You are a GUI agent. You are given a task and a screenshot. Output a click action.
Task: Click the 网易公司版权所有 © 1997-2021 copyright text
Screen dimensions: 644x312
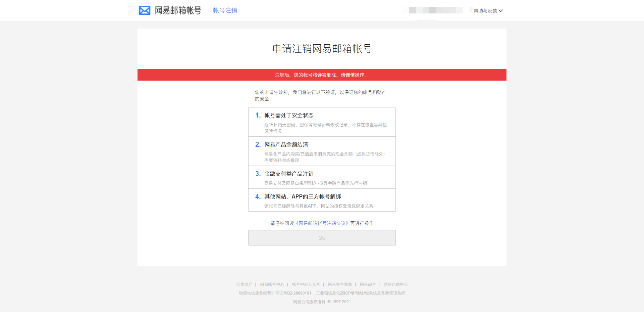(x=322, y=302)
